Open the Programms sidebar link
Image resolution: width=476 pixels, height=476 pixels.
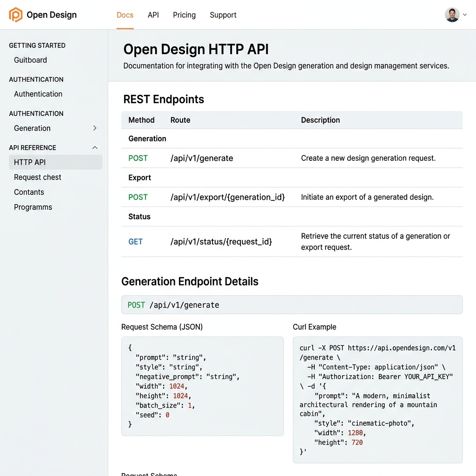tap(33, 207)
